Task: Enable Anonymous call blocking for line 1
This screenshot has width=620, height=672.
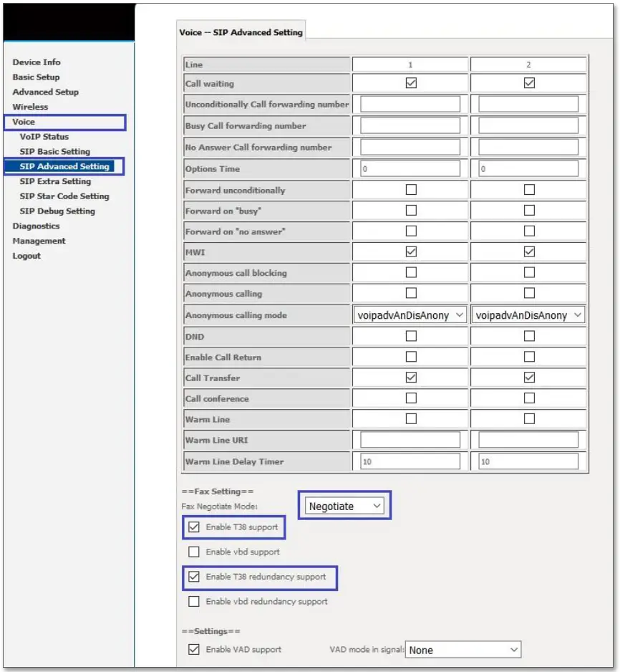Action: 409,272
